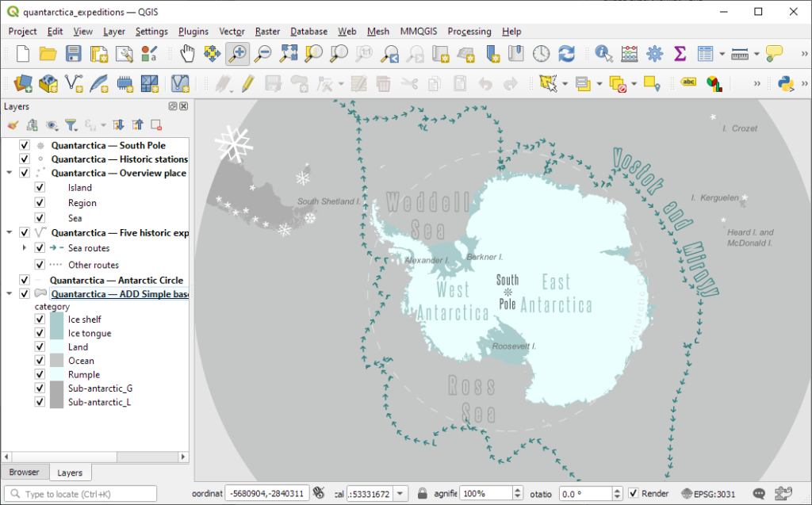Click the Sub-antarctic_G color swatch
Screen dimensions: 812x505
pyautogui.click(x=56, y=388)
